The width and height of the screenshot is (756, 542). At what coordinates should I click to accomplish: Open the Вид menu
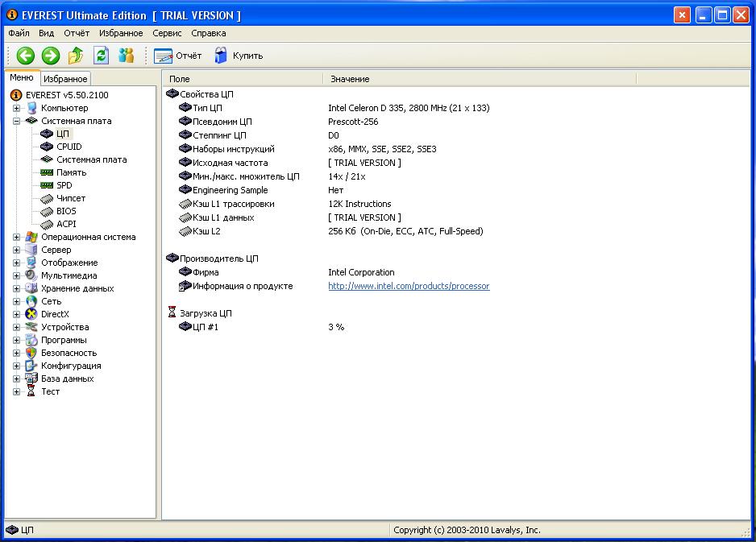pyautogui.click(x=46, y=33)
